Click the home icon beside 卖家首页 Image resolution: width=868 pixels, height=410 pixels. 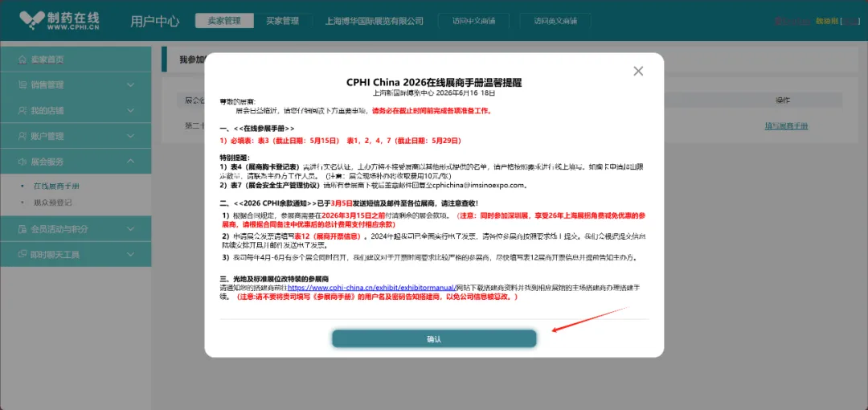[x=23, y=59]
